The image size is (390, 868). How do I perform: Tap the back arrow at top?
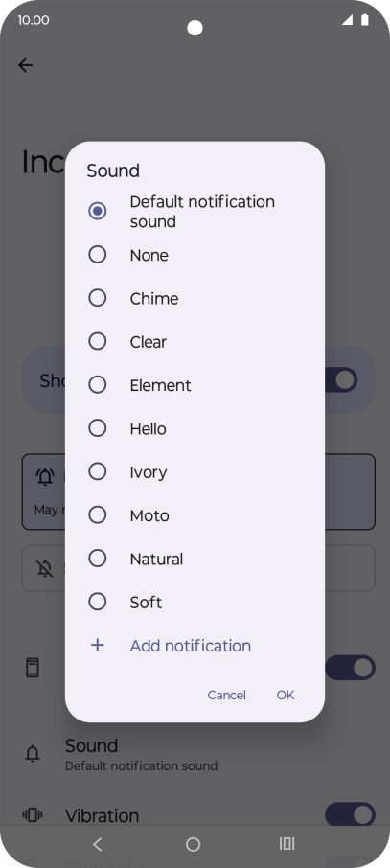pyautogui.click(x=26, y=65)
